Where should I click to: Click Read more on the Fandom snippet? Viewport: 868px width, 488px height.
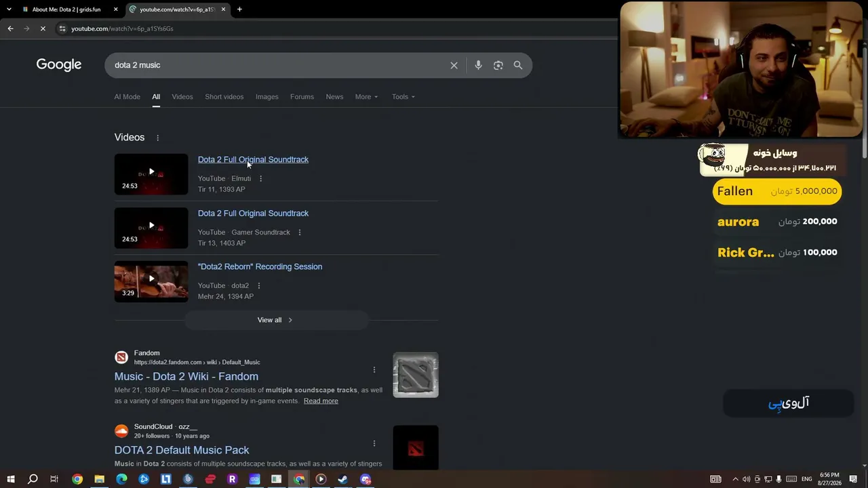click(x=321, y=401)
